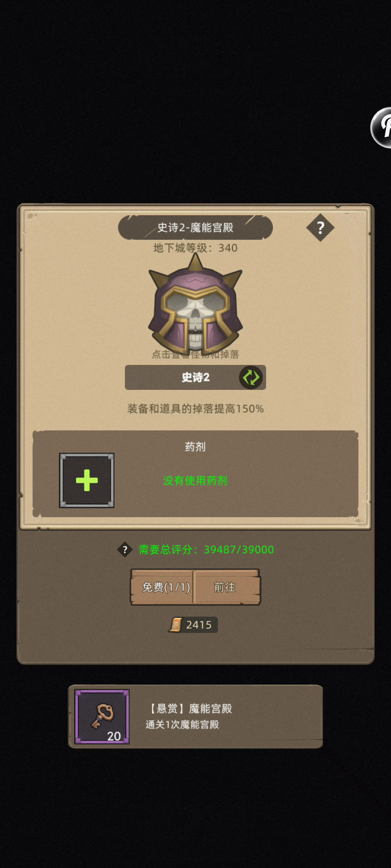Tap the 2415 scroll count badge
The image size is (391, 868).
[193, 625]
